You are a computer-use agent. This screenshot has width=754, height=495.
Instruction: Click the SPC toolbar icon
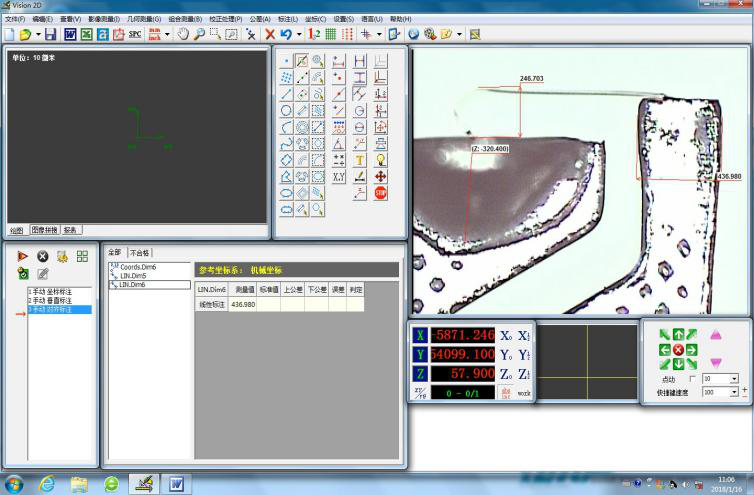134,34
